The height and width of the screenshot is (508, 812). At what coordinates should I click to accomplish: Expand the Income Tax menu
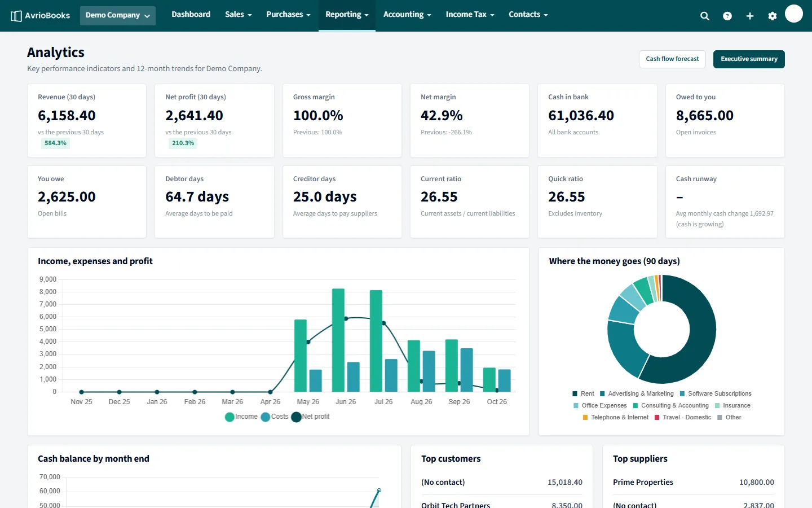[470, 15]
